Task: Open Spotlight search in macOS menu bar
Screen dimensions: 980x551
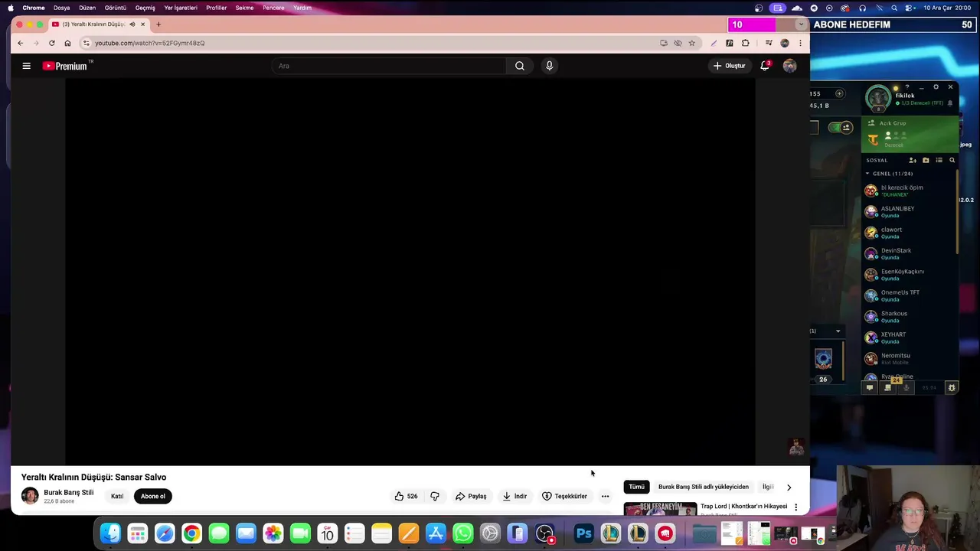Action: point(894,8)
